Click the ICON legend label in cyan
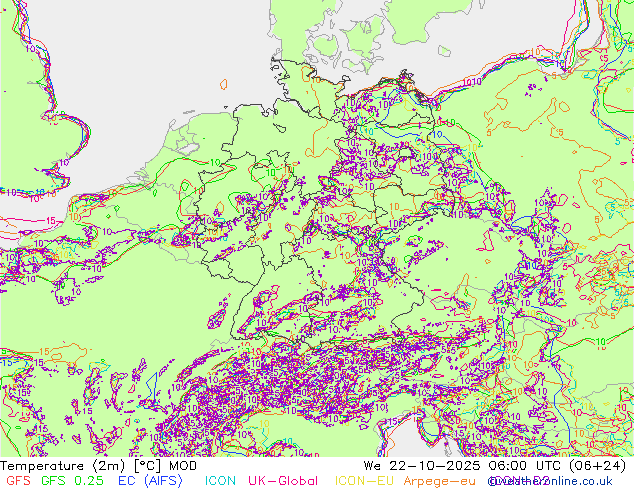This screenshot has height=490, width=634. tap(220, 481)
